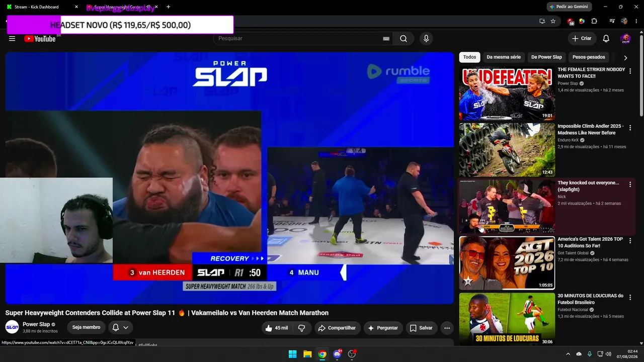
Task: Click the Got Talent Global channel name
Action: click(574, 253)
